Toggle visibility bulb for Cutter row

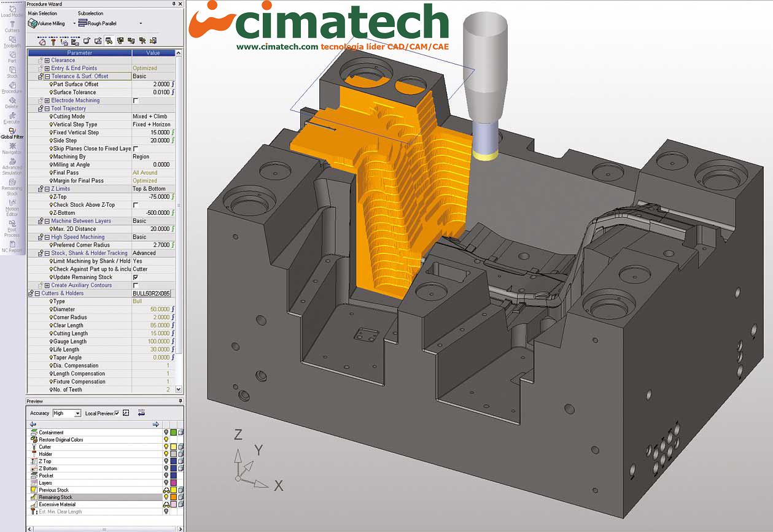point(166,447)
